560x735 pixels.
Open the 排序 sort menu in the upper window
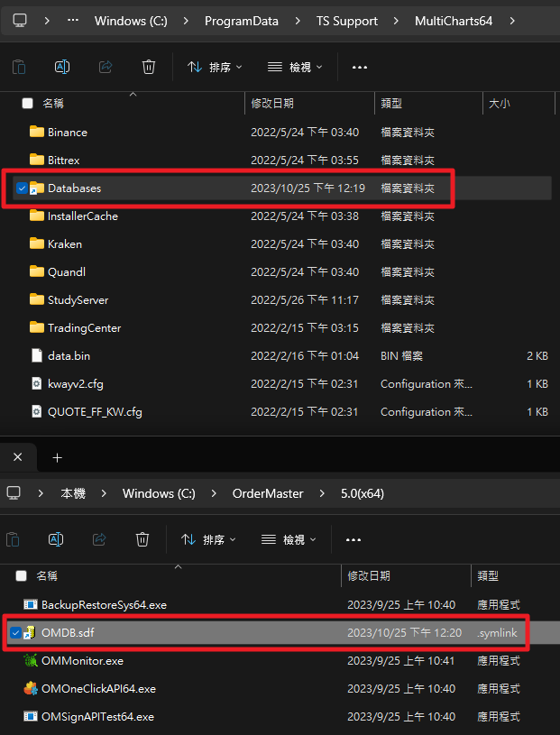click(x=215, y=67)
